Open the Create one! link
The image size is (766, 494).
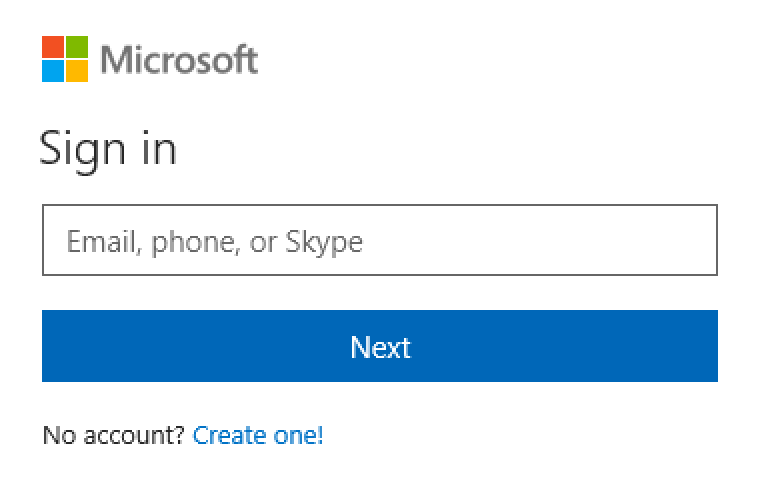pos(258,435)
